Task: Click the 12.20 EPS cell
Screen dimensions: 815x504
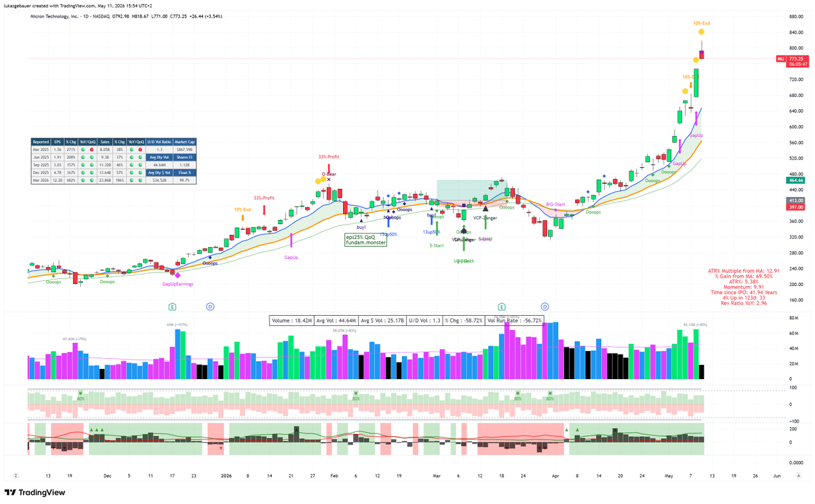Action: pos(58,180)
